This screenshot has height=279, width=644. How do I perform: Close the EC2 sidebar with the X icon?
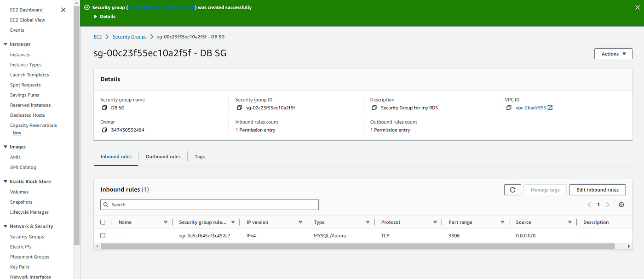point(63,10)
